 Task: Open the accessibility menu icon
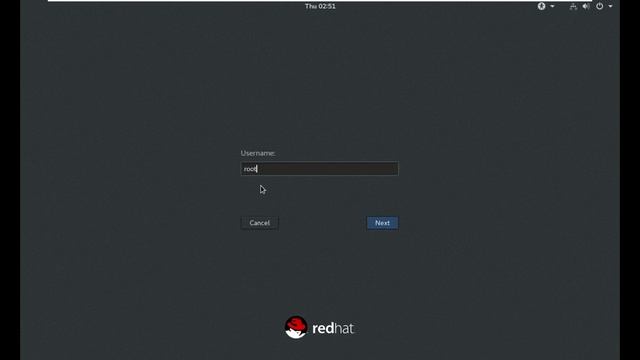[541, 6]
